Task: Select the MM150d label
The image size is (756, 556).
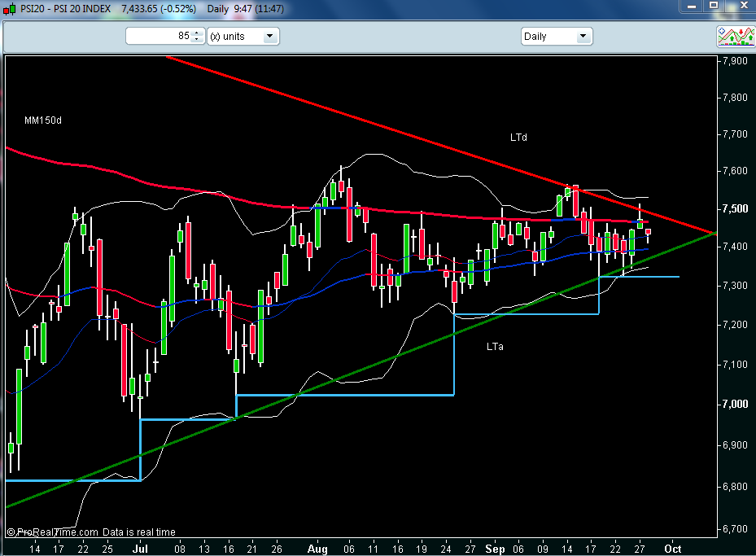Action: 43,120
